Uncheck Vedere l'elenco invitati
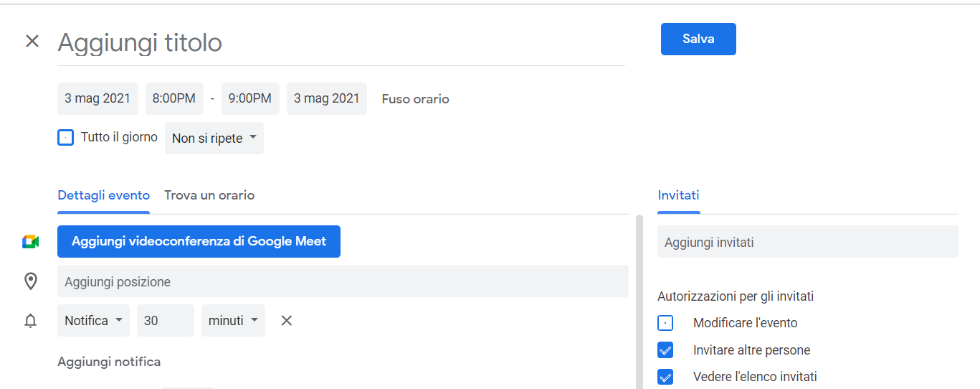Image resolution: width=980 pixels, height=389 pixels. 665,377
